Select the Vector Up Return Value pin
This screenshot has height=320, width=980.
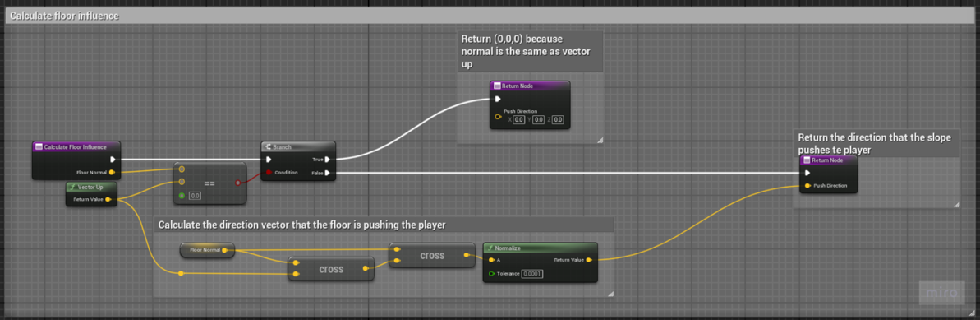(108, 200)
